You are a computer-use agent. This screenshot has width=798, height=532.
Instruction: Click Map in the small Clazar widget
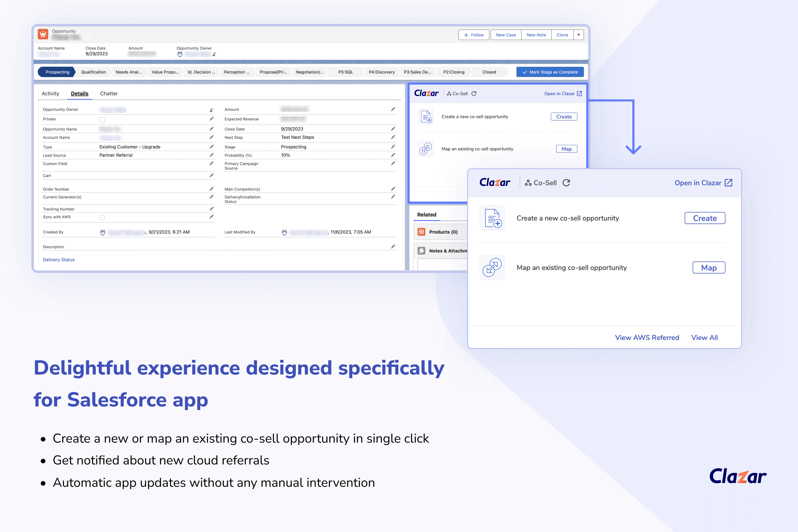(x=567, y=149)
